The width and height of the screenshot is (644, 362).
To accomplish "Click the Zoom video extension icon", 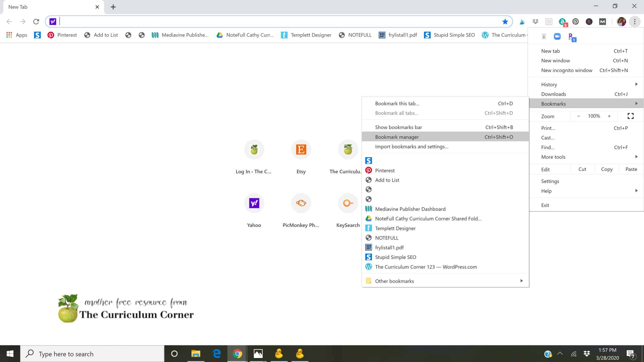I will pyautogui.click(x=557, y=37).
